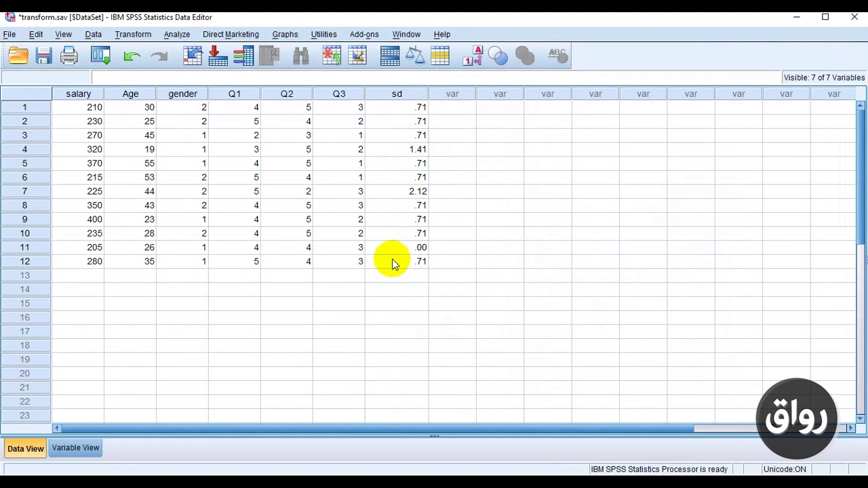Open the Utilities menu

pos(323,34)
